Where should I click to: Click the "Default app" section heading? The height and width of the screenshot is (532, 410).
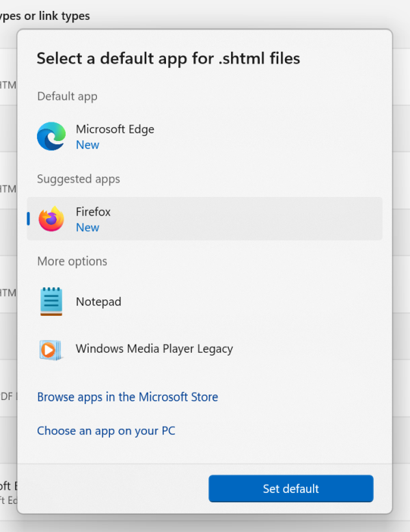coord(67,96)
